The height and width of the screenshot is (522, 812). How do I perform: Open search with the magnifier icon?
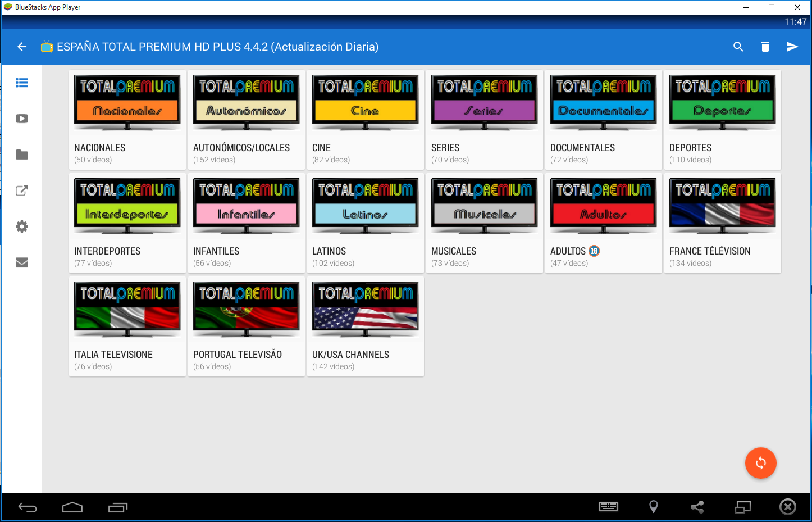tap(738, 47)
